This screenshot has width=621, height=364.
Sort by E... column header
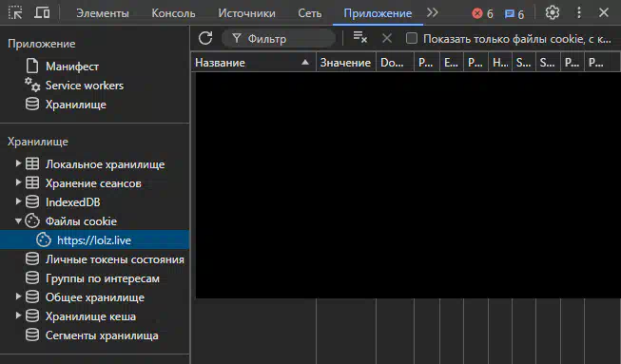point(452,63)
